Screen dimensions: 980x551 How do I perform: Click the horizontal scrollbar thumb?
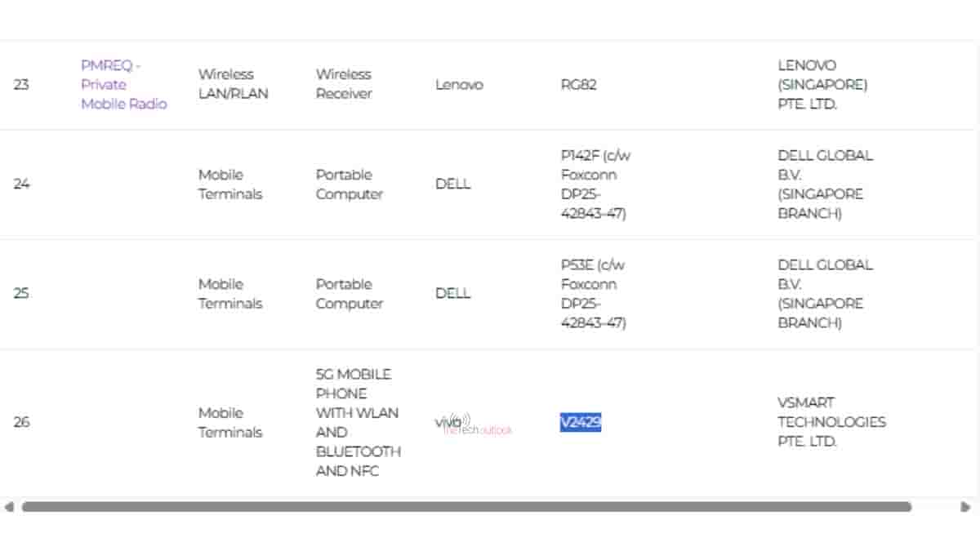click(465, 507)
